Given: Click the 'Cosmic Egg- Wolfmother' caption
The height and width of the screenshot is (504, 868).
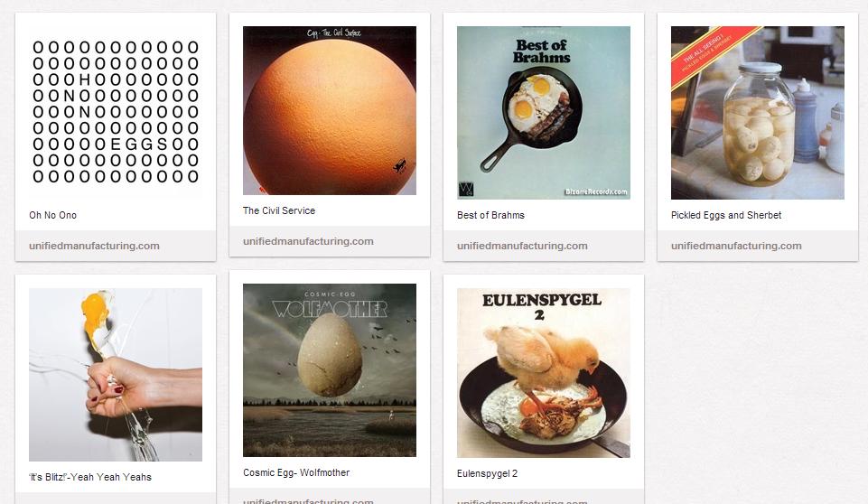Looking at the screenshot, I should coord(297,472).
